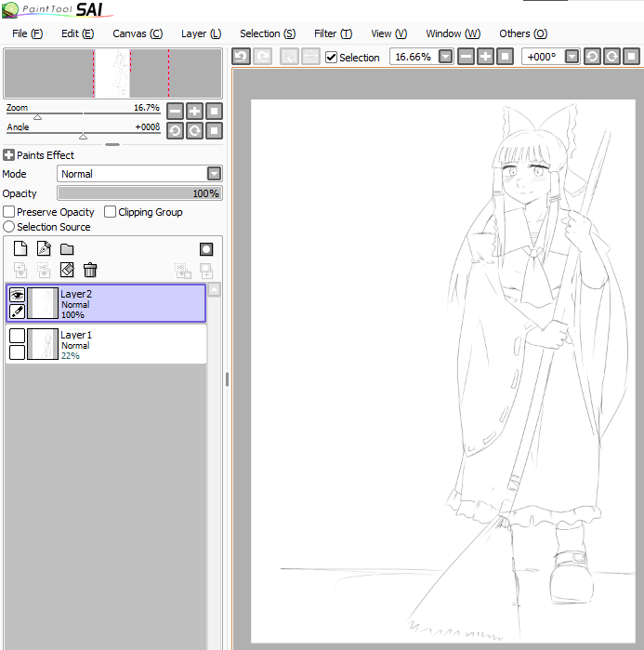The image size is (644, 650).
Task: Open the rotation angle dropdown at +000°
Action: [x=572, y=57]
